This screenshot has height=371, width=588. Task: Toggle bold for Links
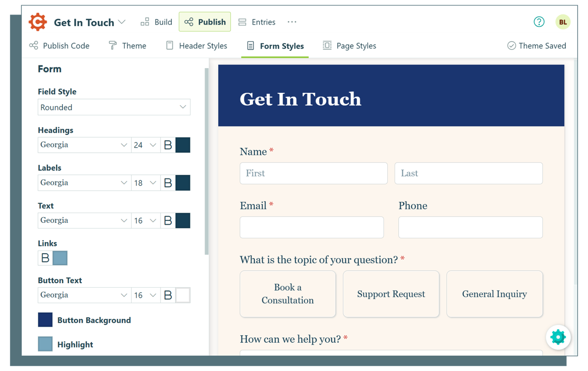(45, 258)
